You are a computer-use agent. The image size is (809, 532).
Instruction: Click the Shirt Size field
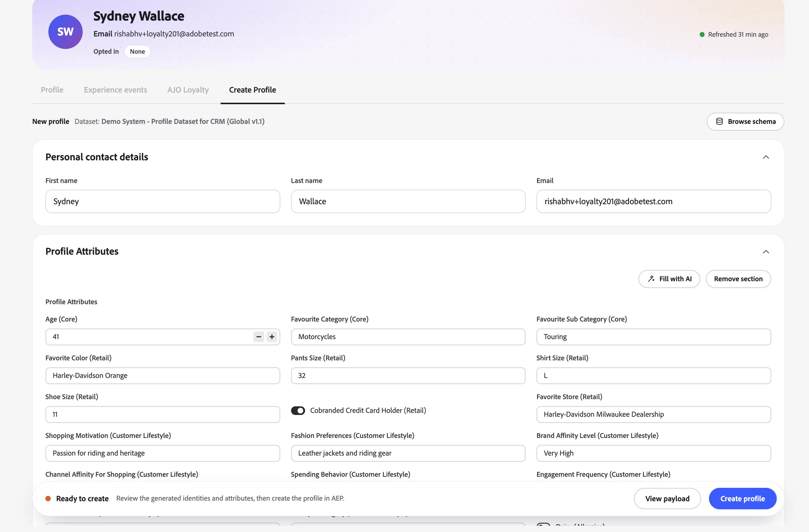653,375
